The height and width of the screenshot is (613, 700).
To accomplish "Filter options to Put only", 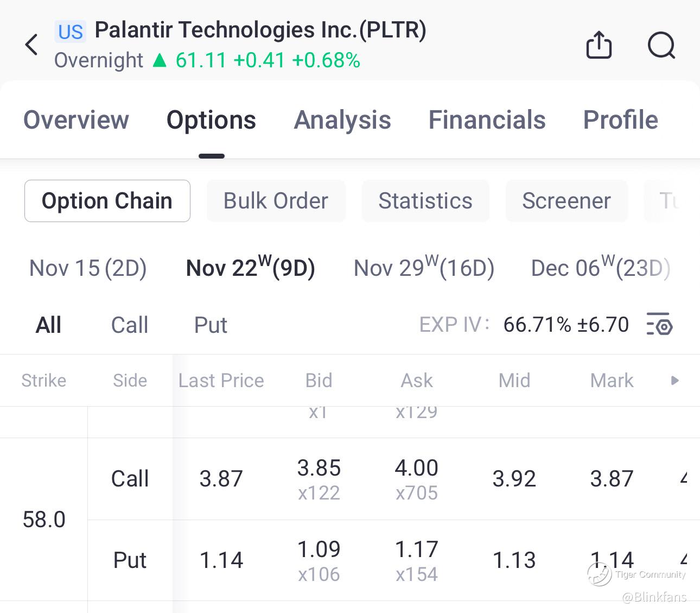I will click(x=211, y=325).
